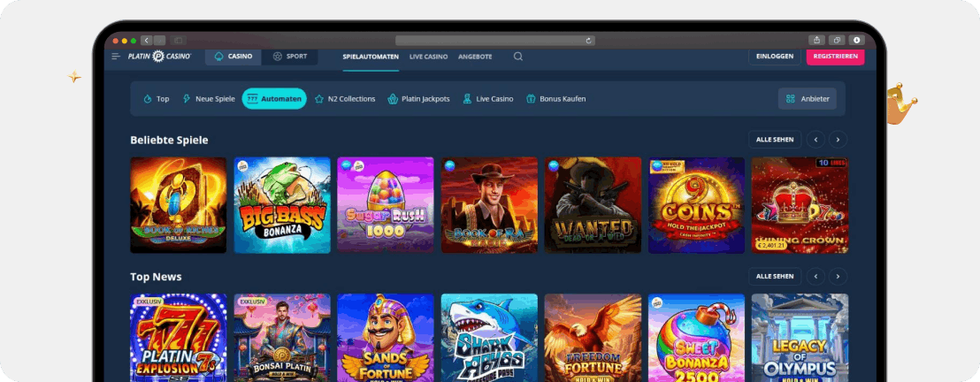
Task: Click the browser share icon
Action: [x=816, y=40]
